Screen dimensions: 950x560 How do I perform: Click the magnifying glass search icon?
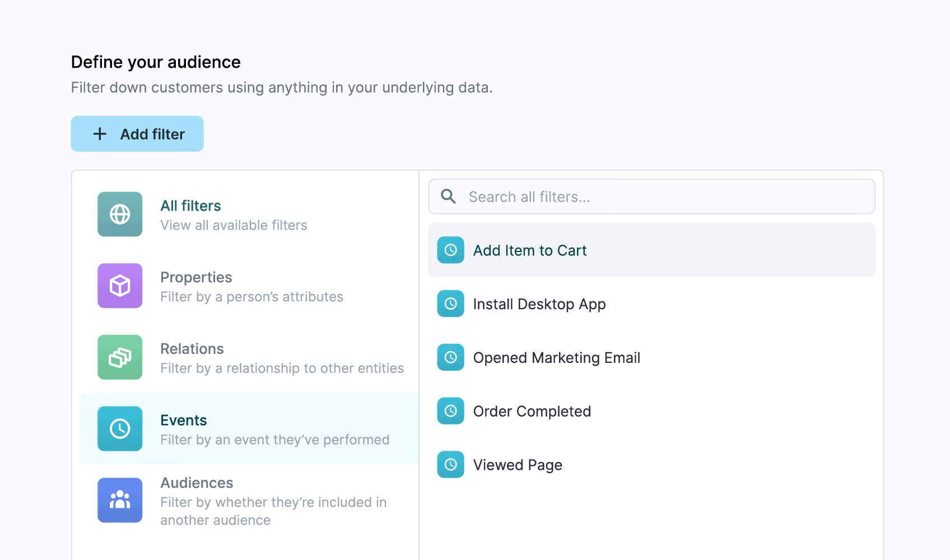[x=448, y=197]
